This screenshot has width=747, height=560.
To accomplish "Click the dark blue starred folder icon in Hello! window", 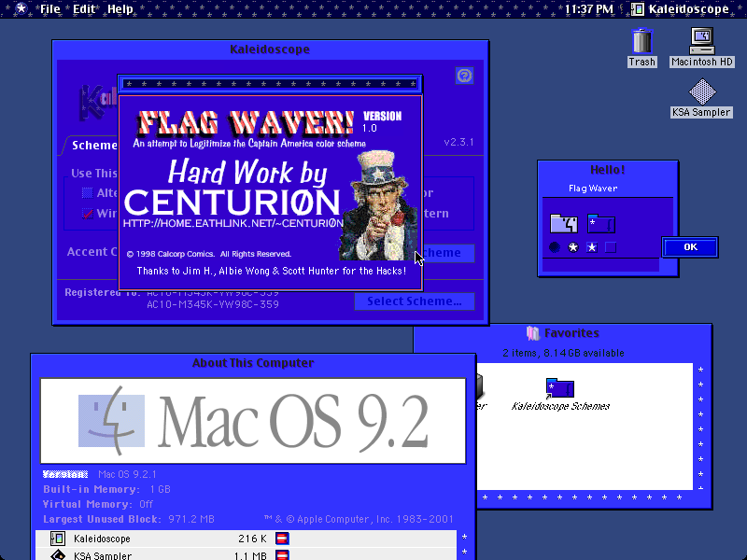I will [x=601, y=223].
